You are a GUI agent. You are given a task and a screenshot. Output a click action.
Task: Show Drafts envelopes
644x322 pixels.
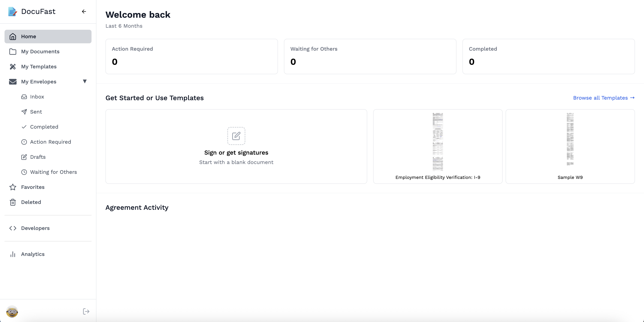click(38, 157)
